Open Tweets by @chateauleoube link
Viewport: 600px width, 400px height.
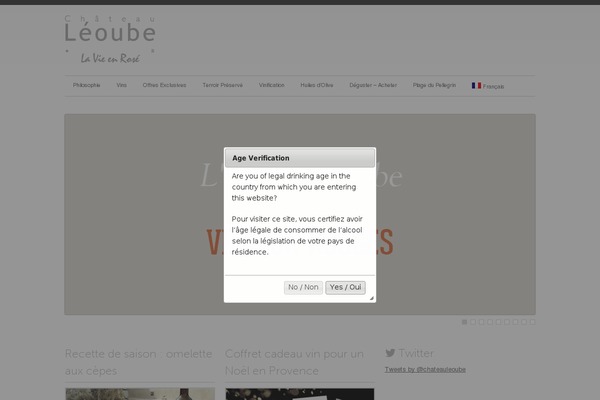pos(425,369)
